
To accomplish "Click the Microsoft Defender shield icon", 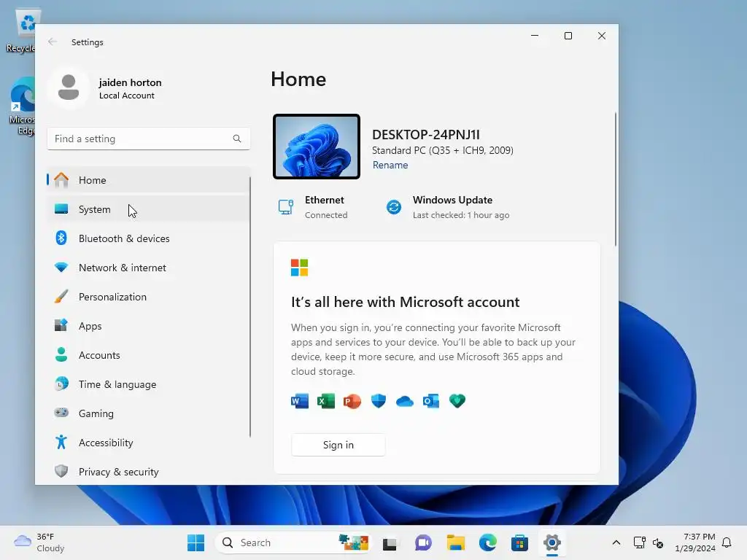I will pyautogui.click(x=379, y=402).
